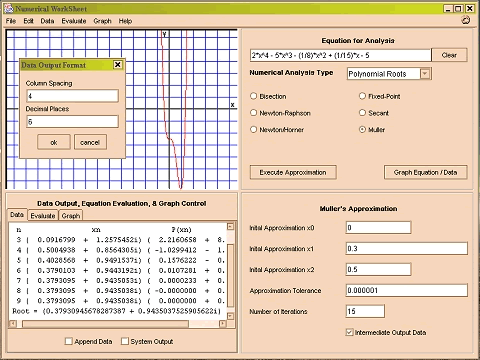Toggle the Intermediate Output Data checkbox
The width and height of the screenshot is (480, 360).
click(x=349, y=332)
